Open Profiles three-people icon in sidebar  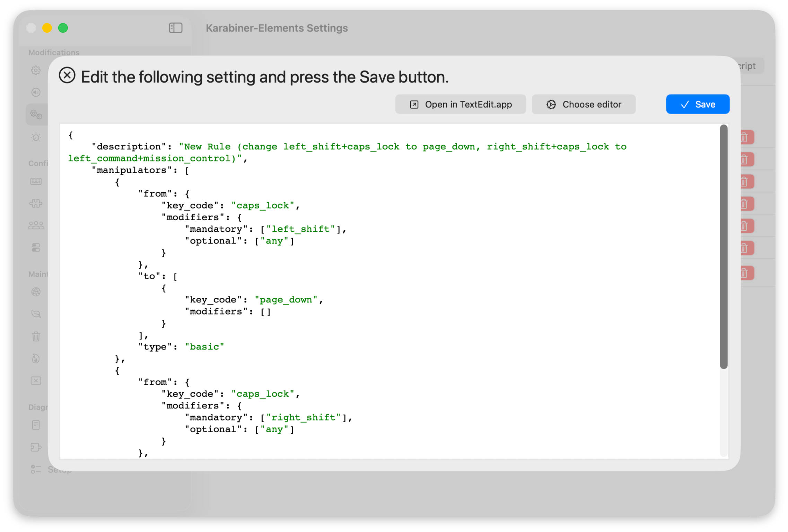(36, 225)
